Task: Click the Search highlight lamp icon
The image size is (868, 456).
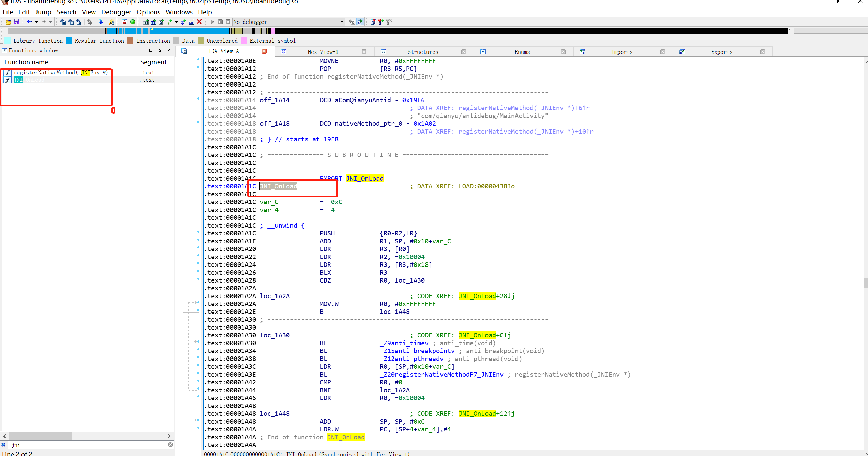Action: [x=111, y=22]
